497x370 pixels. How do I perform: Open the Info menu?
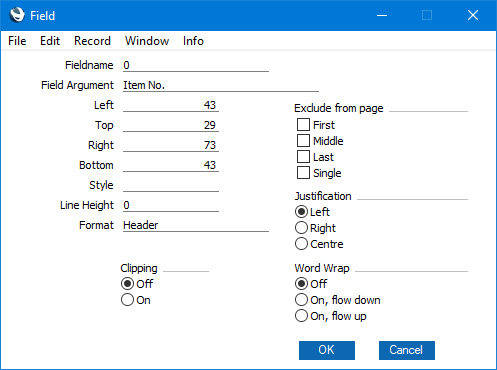(193, 41)
